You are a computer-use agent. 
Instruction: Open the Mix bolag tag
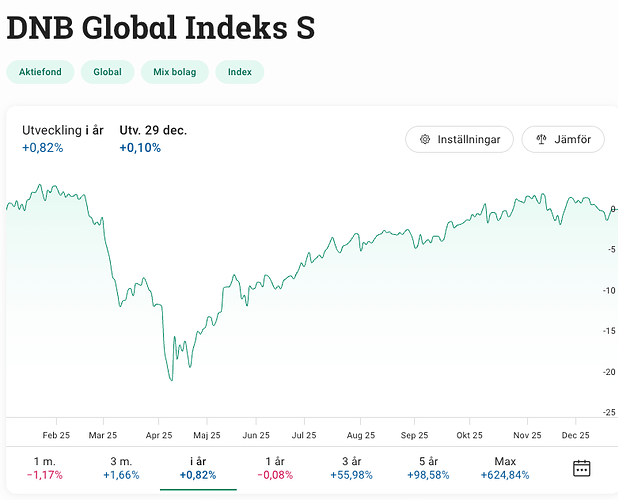tap(175, 72)
